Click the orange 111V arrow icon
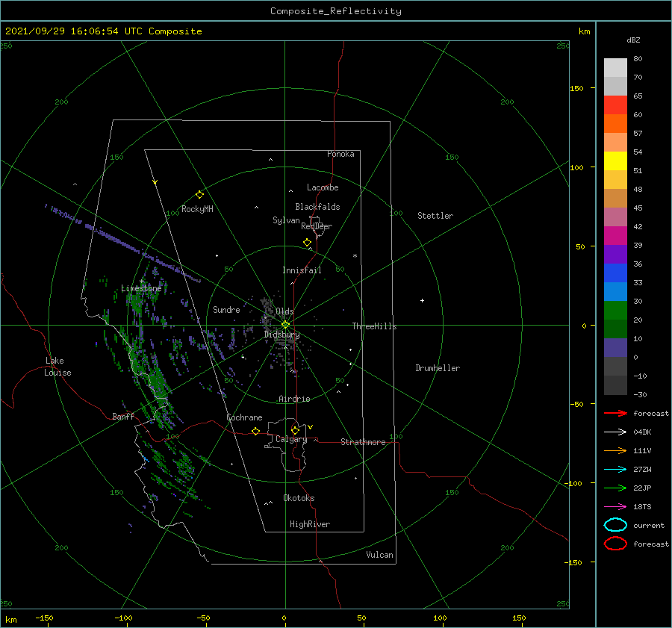This screenshot has height=628, width=672. point(615,450)
